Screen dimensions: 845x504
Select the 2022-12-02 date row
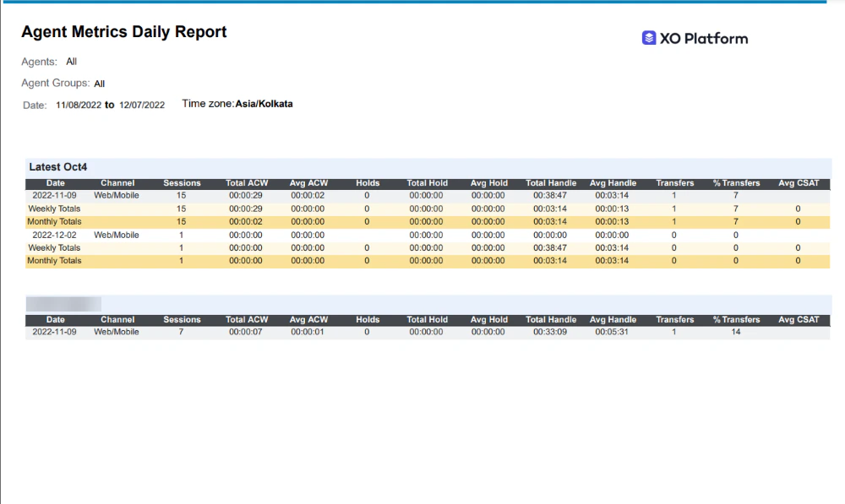tap(55, 235)
